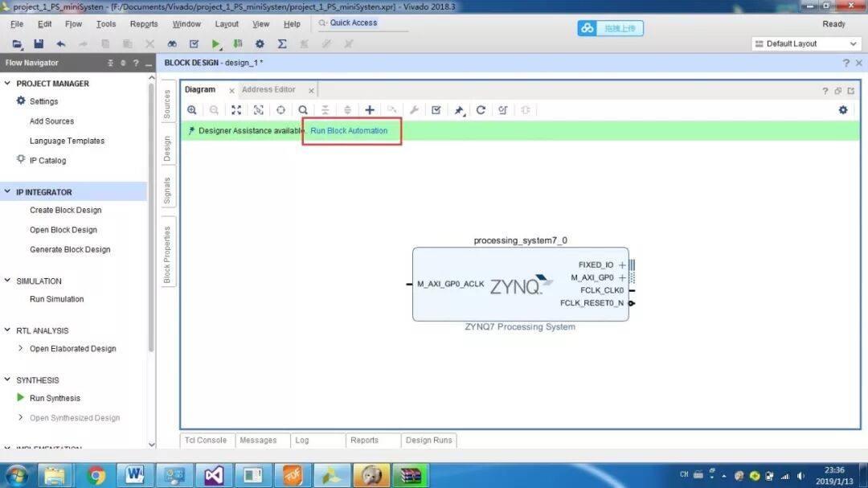Open Settings via main toolbar gear icon
The height and width of the screenshot is (488, 868).
260,43
